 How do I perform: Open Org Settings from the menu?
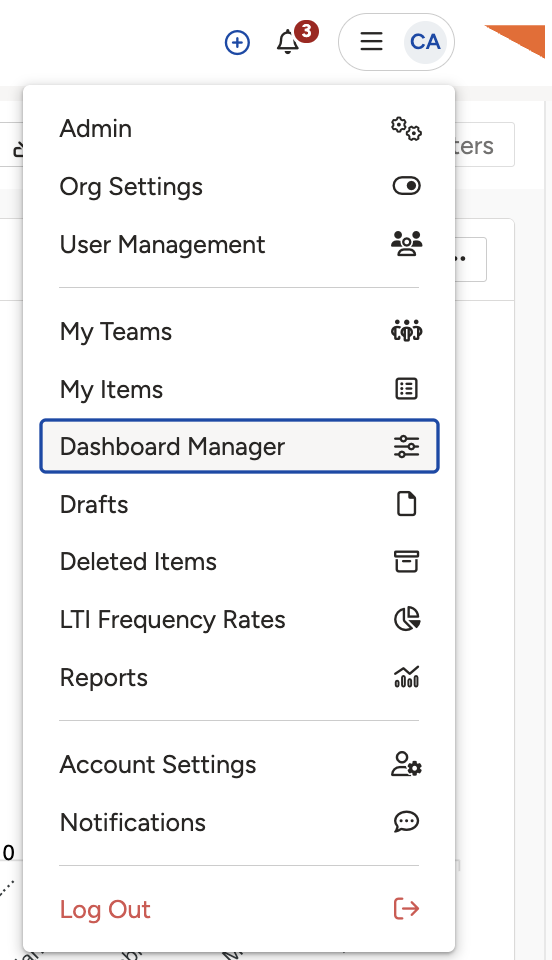[239, 186]
